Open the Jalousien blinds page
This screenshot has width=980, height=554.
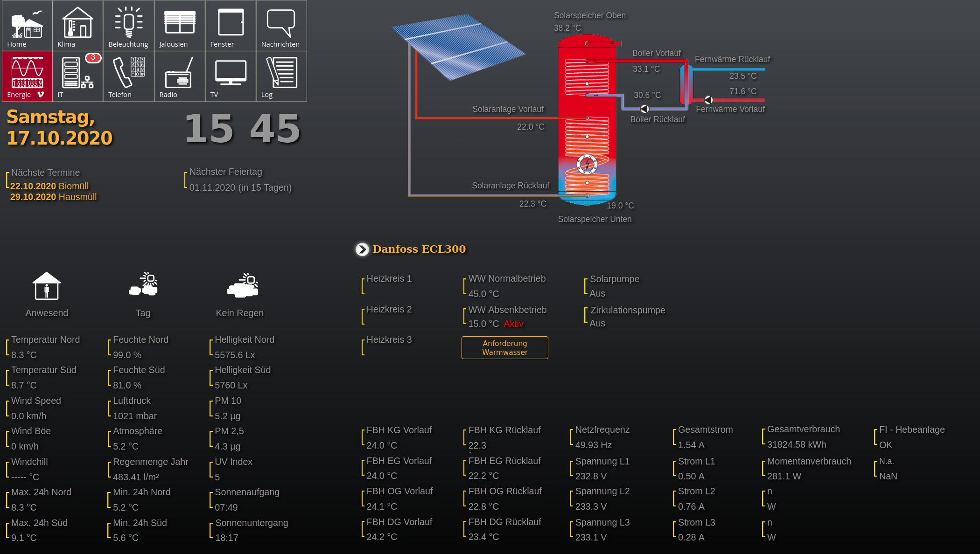click(x=180, y=26)
